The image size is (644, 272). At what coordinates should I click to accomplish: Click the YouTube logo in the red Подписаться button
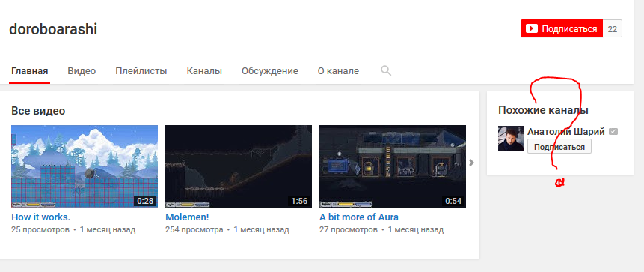(532, 28)
